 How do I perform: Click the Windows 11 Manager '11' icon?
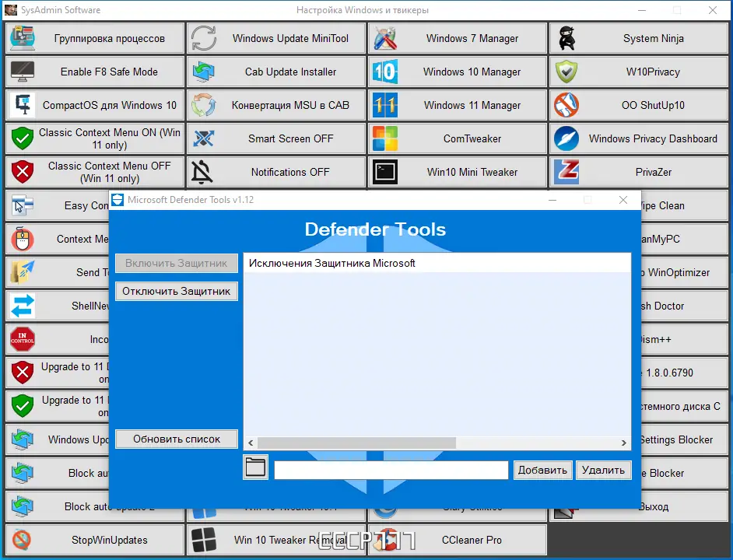point(385,105)
